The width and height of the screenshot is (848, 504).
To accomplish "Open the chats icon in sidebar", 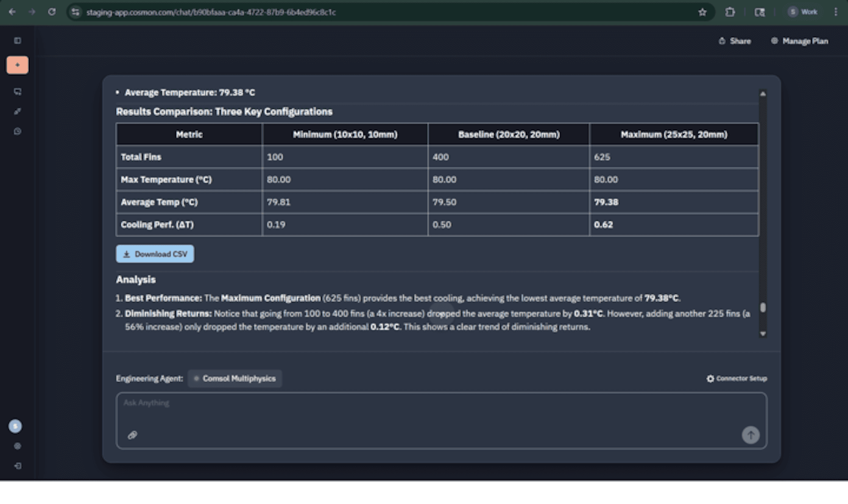I will coord(17,92).
